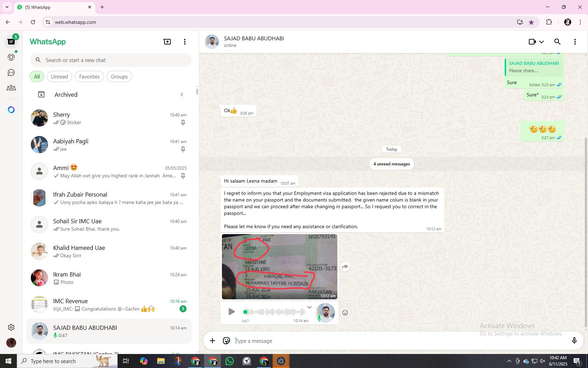Search within the conversation magnifier icon
Viewport: 588px width, 368px height.
click(x=558, y=42)
